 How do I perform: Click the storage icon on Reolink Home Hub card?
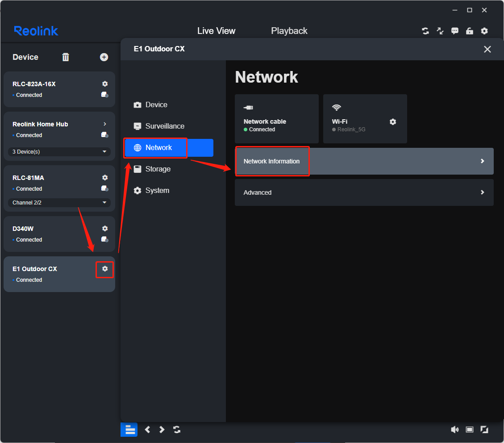pos(105,135)
